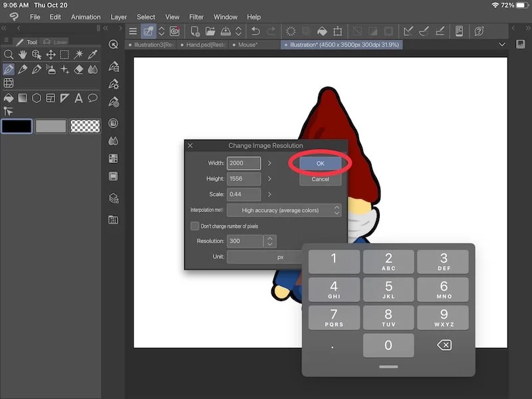Screen dimensions: 532x399
Task: Click the Undo arrow in the toolbar
Action: point(256,31)
